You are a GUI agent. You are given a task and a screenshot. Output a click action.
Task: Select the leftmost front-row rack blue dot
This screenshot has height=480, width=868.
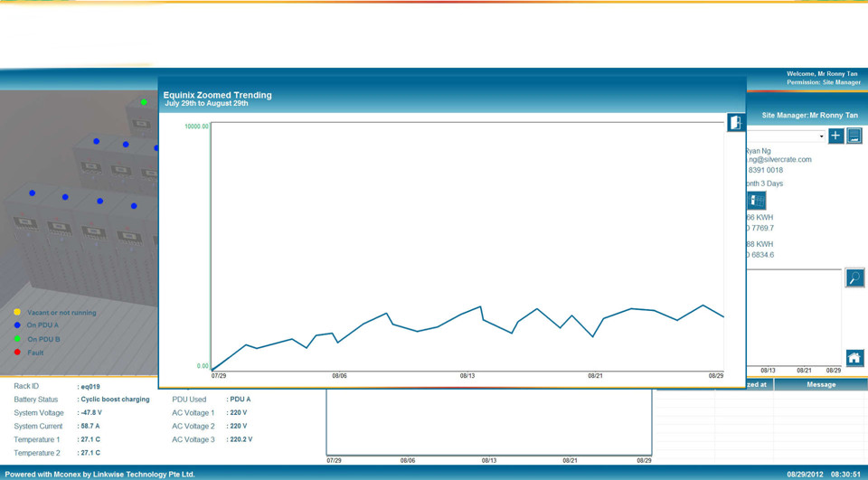[33, 193]
